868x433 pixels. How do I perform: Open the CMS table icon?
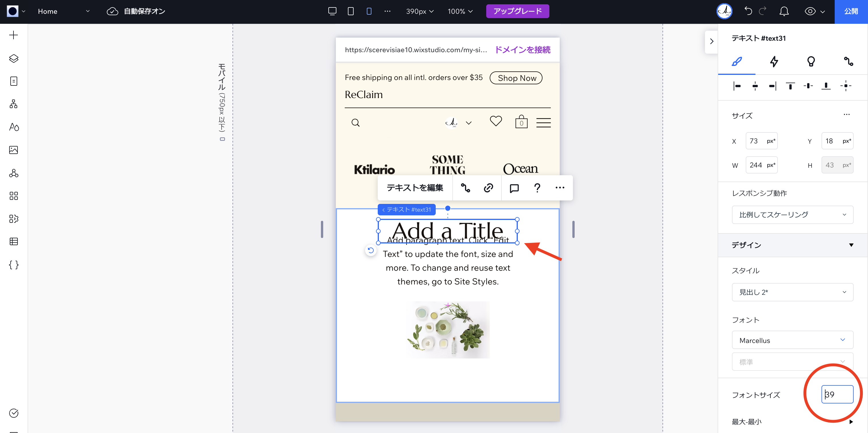click(x=13, y=241)
